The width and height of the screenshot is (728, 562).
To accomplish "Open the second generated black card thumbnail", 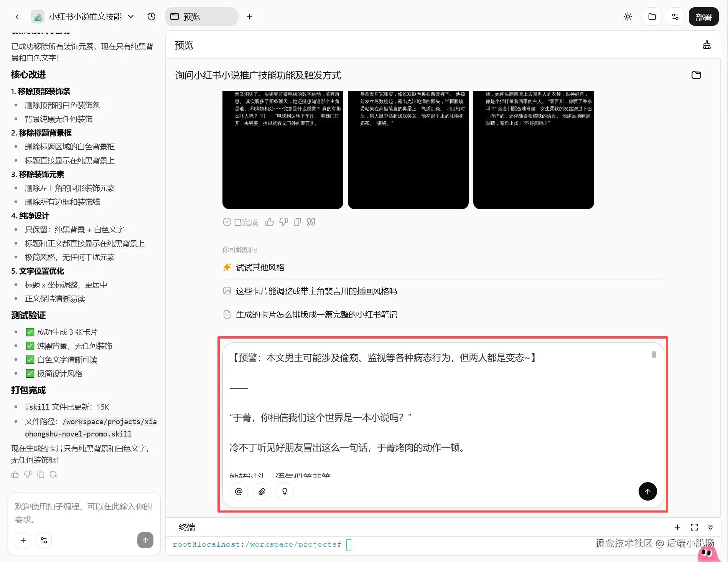I will (408, 150).
